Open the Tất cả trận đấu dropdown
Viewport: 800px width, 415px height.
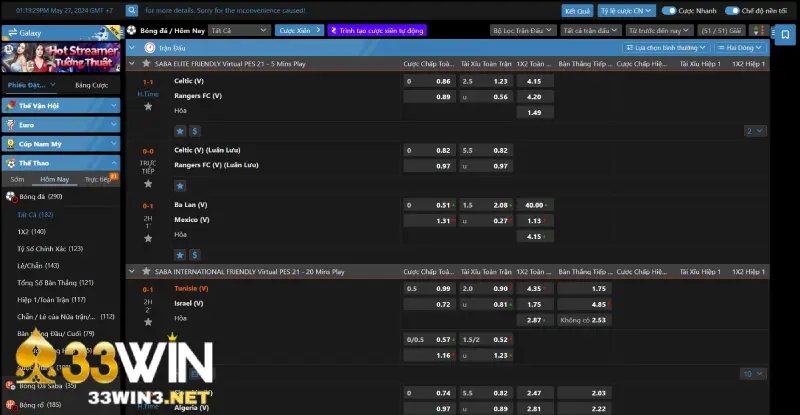coord(590,31)
